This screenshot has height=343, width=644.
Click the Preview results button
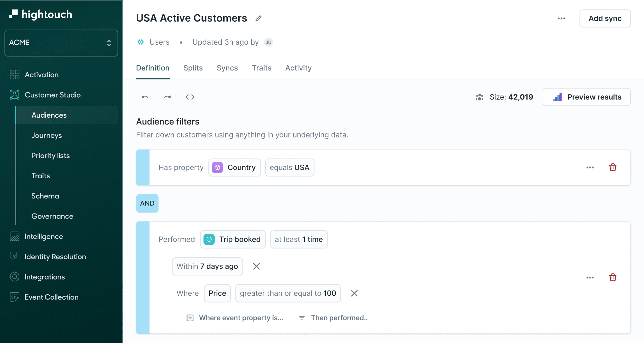tap(586, 97)
